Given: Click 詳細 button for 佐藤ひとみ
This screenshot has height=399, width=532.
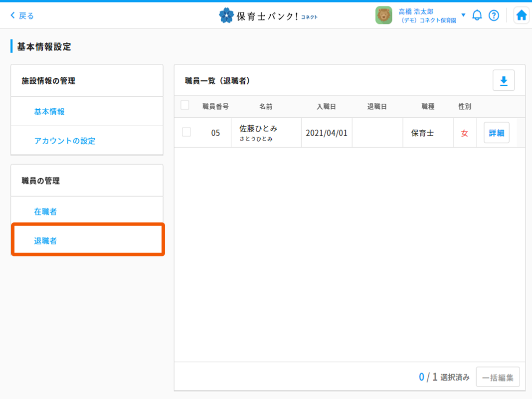Looking at the screenshot, I should [x=496, y=133].
